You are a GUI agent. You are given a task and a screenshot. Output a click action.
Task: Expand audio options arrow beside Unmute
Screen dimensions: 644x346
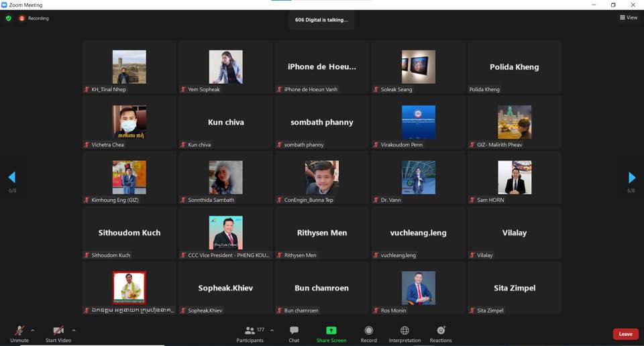tap(32, 331)
